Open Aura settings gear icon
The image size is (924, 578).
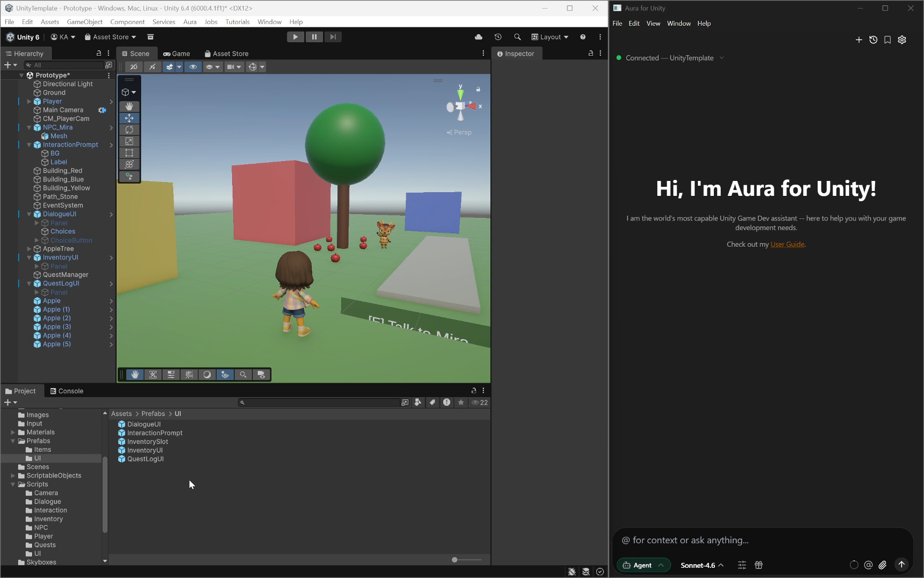click(902, 40)
